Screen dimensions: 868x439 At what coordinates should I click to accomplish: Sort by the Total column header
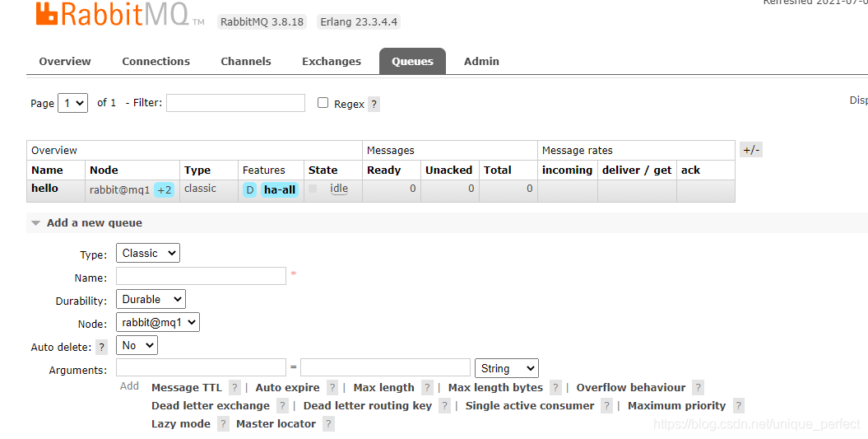(x=498, y=170)
